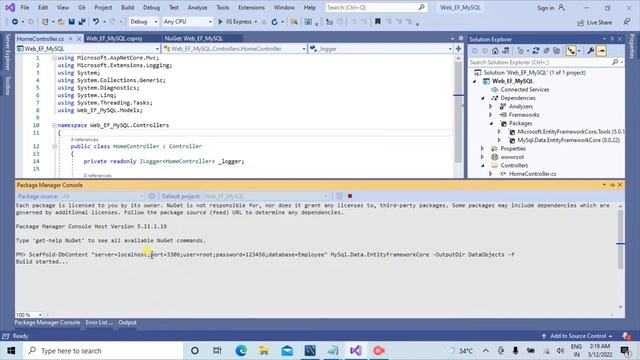Open the Build menu

(127, 7)
